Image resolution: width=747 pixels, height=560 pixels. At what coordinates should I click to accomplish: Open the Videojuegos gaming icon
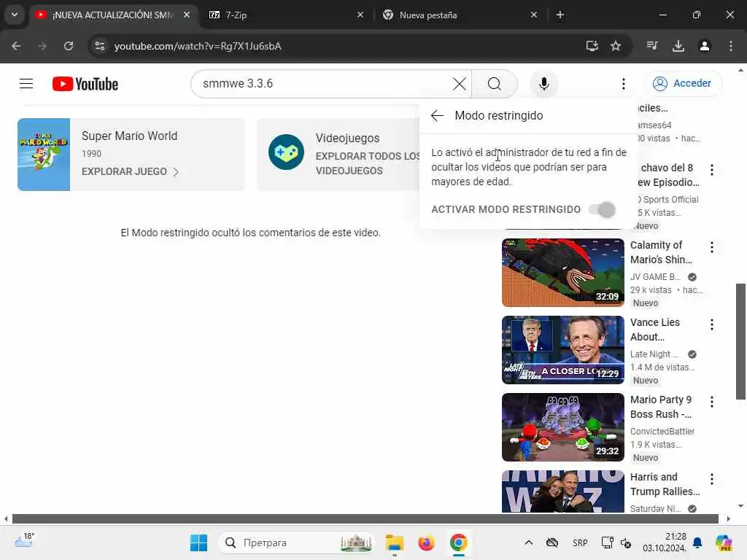click(286, 152)
